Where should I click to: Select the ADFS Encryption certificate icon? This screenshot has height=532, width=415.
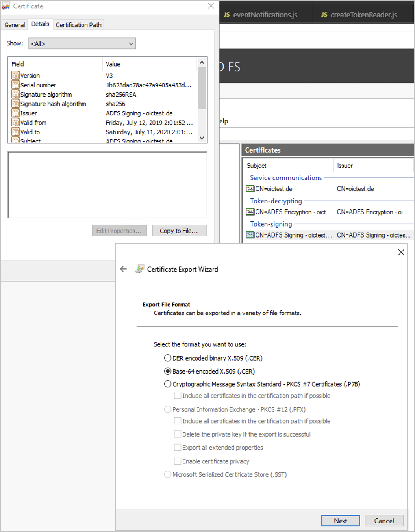(x=250, y=212)
